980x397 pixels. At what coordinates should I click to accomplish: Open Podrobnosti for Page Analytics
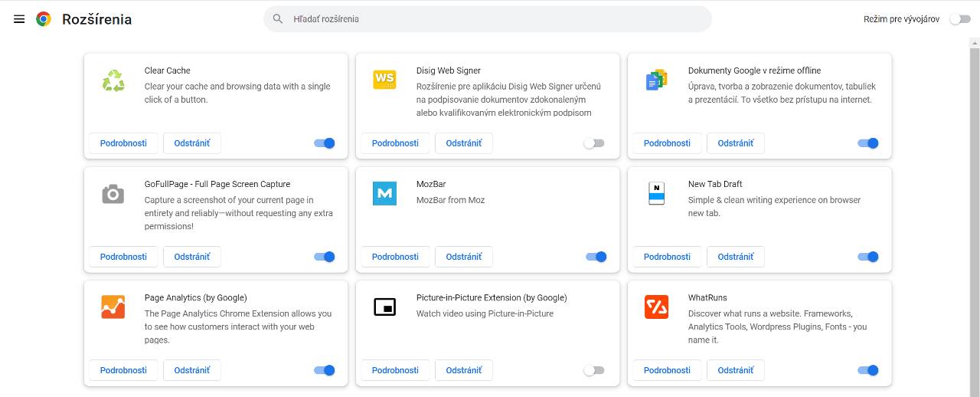point(123,370)
